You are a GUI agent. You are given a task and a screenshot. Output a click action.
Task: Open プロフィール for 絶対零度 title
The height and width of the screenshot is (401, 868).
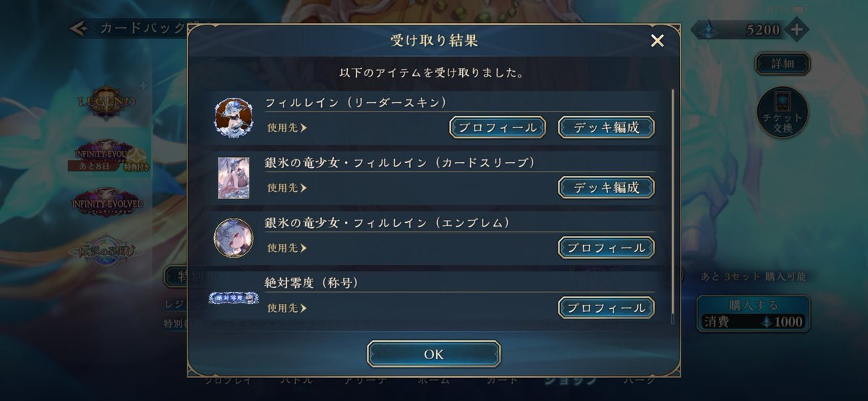[x=606, y=308]
